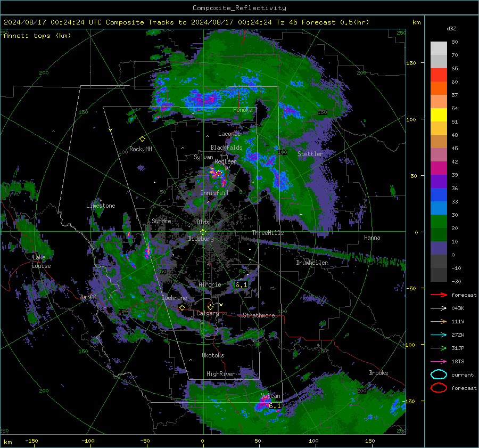
Task: Click the Olds town label
Action: pos(203,222)
